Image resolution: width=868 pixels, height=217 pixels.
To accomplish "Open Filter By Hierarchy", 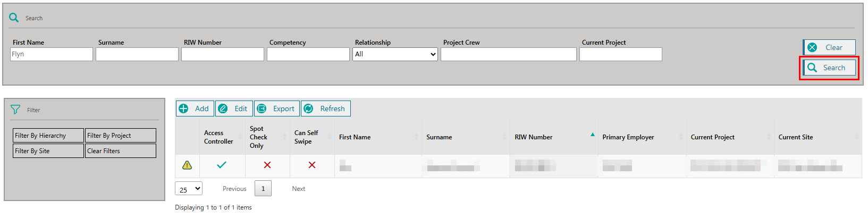I will coord(48,136).
